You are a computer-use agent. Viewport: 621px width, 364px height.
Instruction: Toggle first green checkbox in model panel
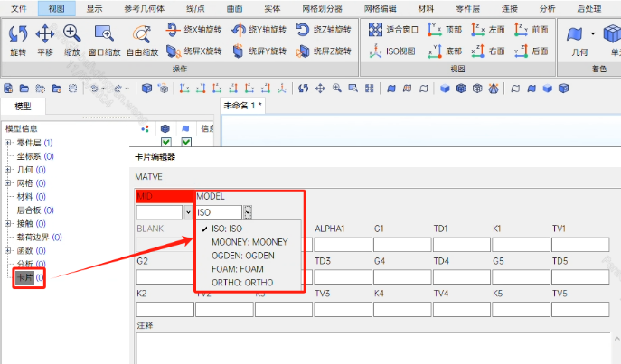pyautogui.click(x=165, y=143)
